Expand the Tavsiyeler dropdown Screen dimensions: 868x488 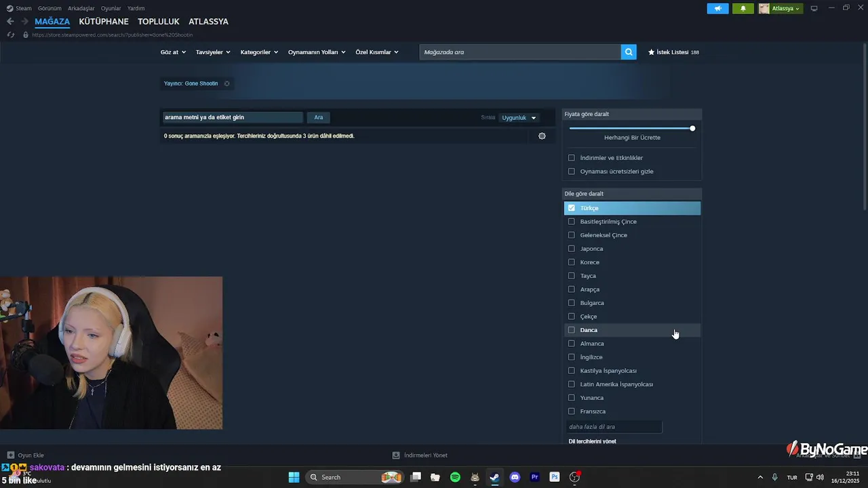[x=213, y=52]
